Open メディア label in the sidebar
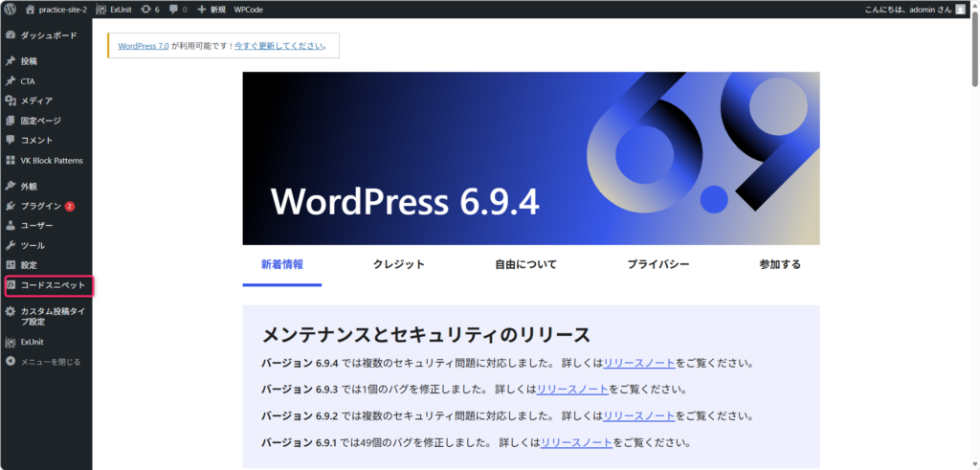Image resolution: width=980 pixels, height=470 pixels. [x=36, y=101]
